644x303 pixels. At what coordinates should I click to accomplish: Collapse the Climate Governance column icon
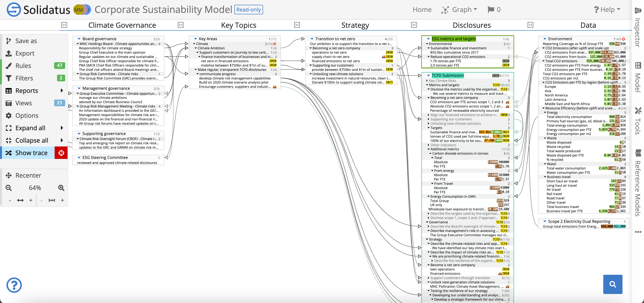point(64,25)
